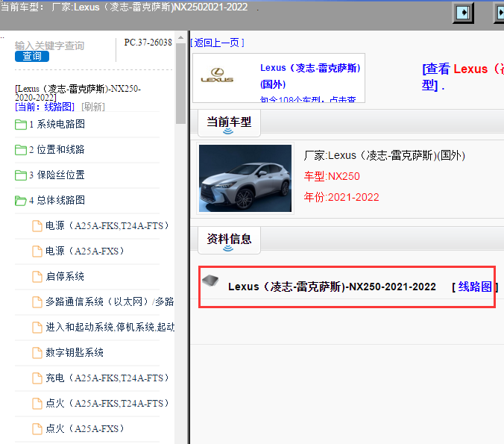The image size is (504, 444).
Task: Open 进入和起动系统,停机系统 diagram
Action: point(110,327)
